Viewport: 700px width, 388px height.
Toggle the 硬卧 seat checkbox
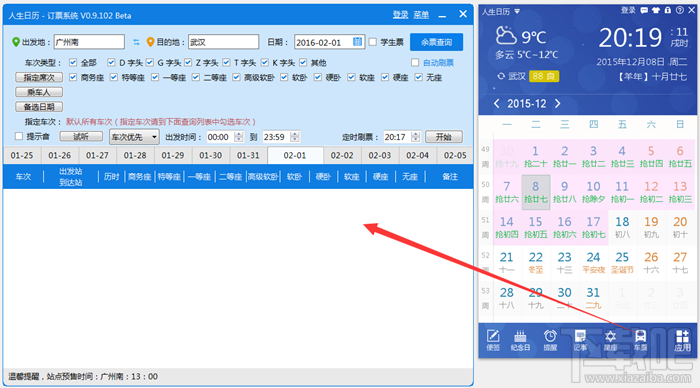317,77
